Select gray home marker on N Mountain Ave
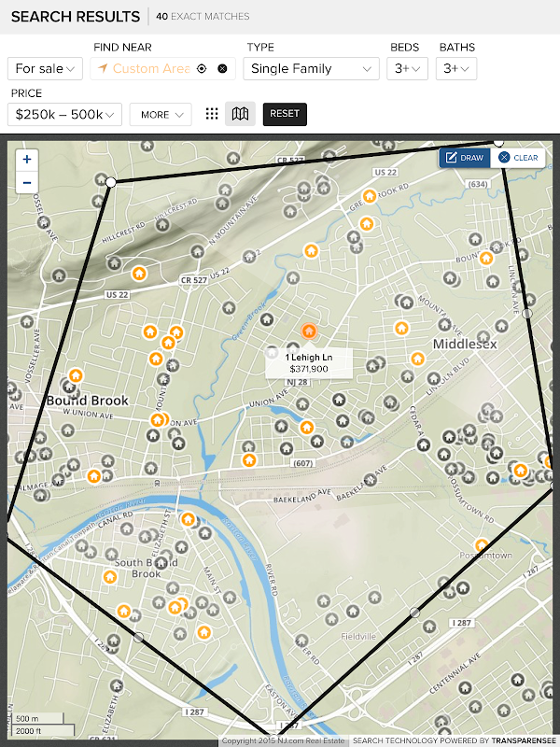 (197, 251)
